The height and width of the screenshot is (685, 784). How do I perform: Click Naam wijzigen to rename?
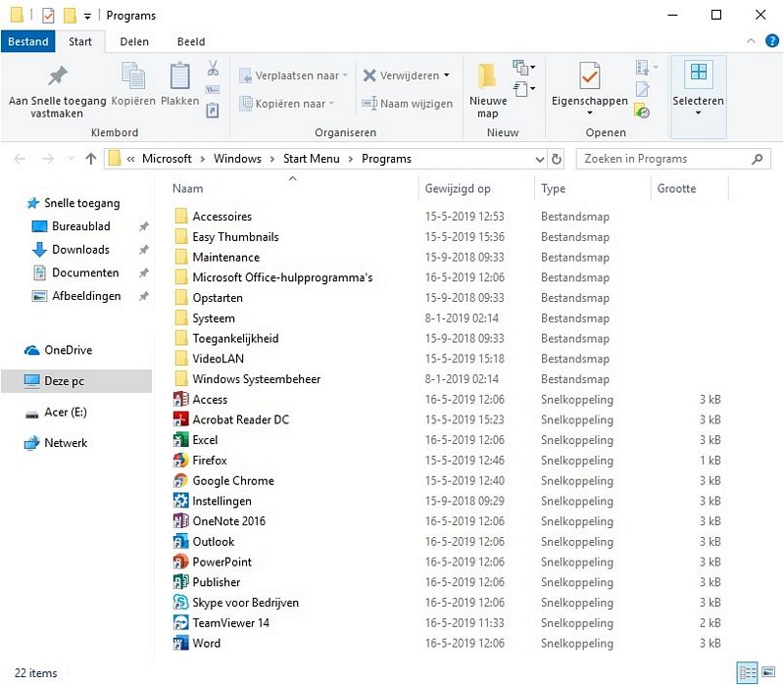(x=408, y=104)
